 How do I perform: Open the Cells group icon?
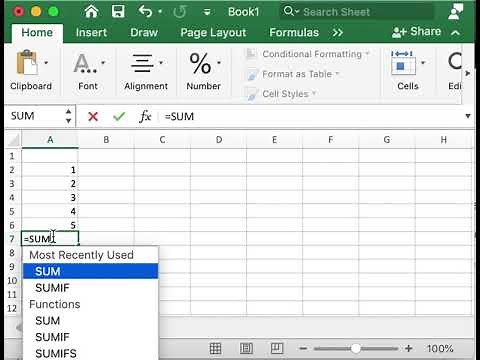pyautogui.click(x=403, y=63)
